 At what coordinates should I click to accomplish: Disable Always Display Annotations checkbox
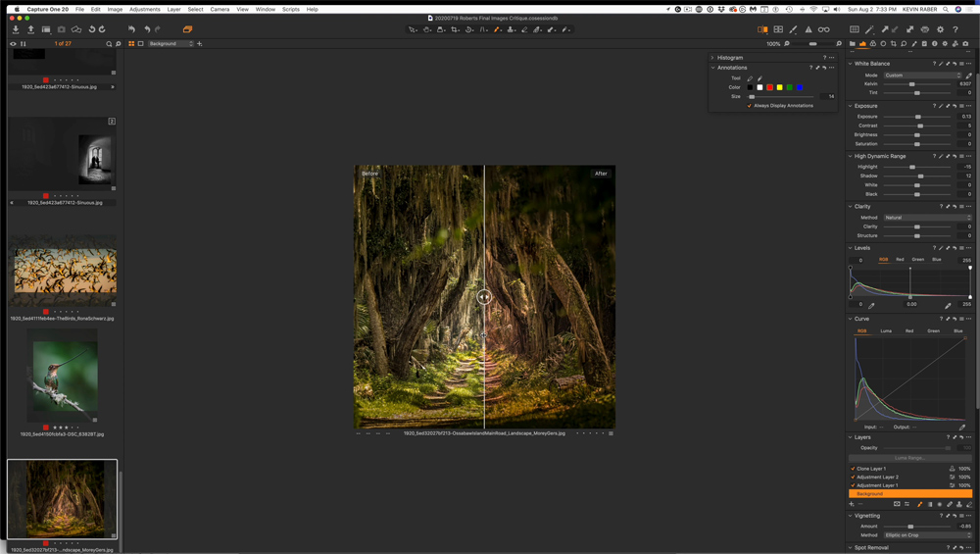pyautogui.click(x=750, y=106)
